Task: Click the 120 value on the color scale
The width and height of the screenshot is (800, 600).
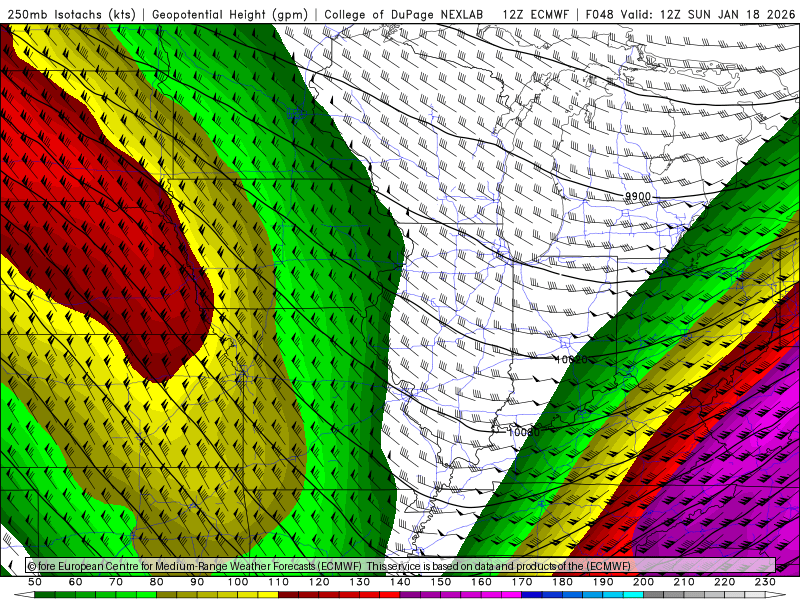Action: click(319, 582)
